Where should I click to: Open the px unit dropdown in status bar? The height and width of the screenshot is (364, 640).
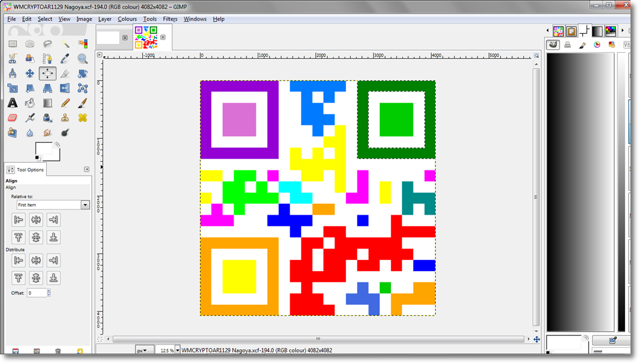[x=144, y=350]
